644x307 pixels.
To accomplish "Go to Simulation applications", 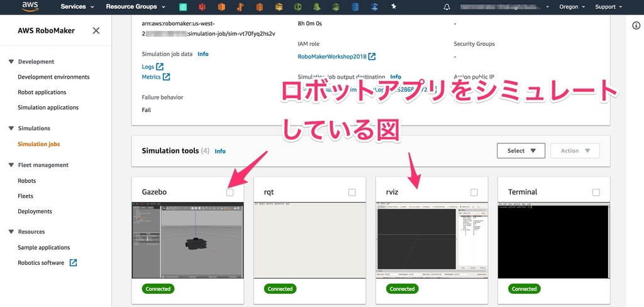I will point(48,108).
